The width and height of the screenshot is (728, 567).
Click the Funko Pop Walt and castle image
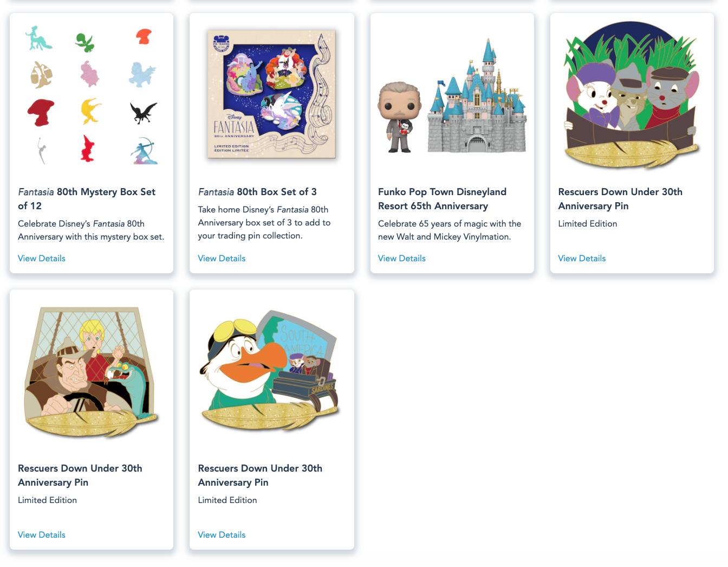coord(452,95)
